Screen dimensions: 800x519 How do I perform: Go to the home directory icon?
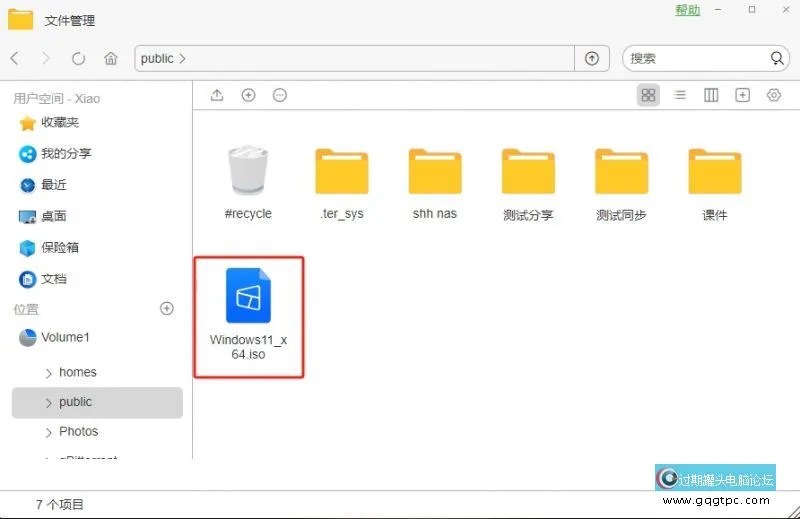(x=111, y=59)
